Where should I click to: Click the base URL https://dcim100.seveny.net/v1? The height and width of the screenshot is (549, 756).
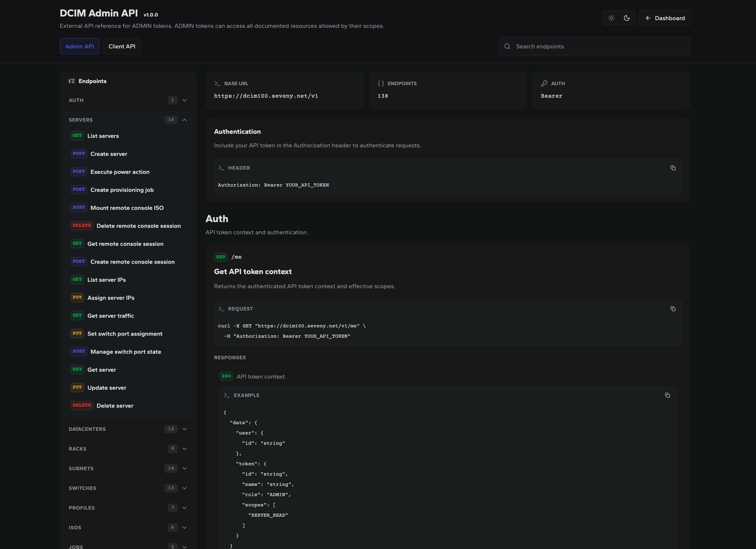click(266, 96)
